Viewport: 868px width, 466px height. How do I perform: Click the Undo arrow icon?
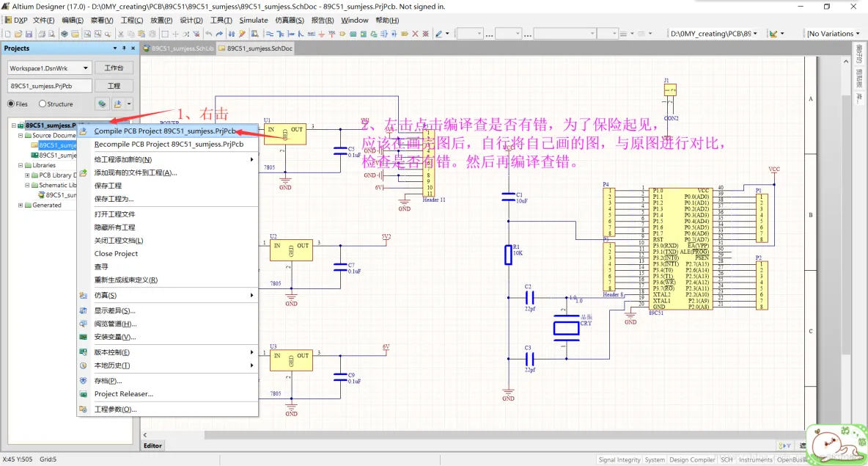coord(209,34)
